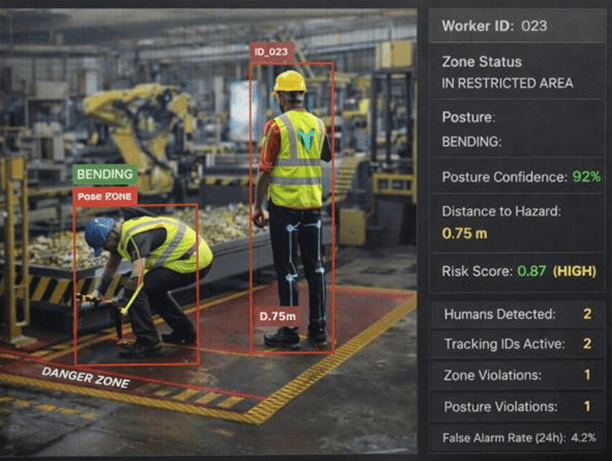Click the bending worker's blue helmet
Screen dimensions: 612x461
(98, 232)
